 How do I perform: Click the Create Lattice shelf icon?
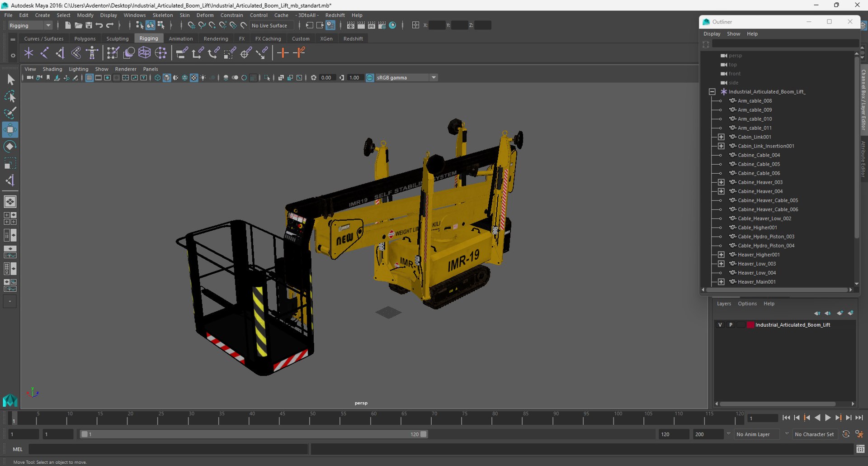(144, 53)
